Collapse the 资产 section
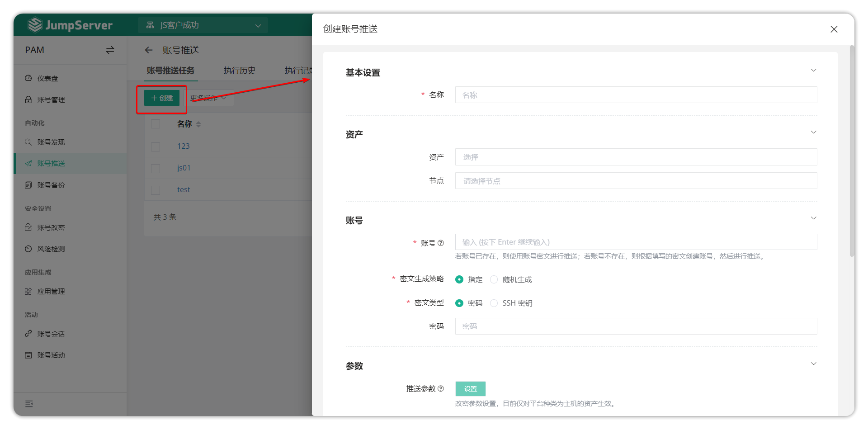 click(813, 132)
